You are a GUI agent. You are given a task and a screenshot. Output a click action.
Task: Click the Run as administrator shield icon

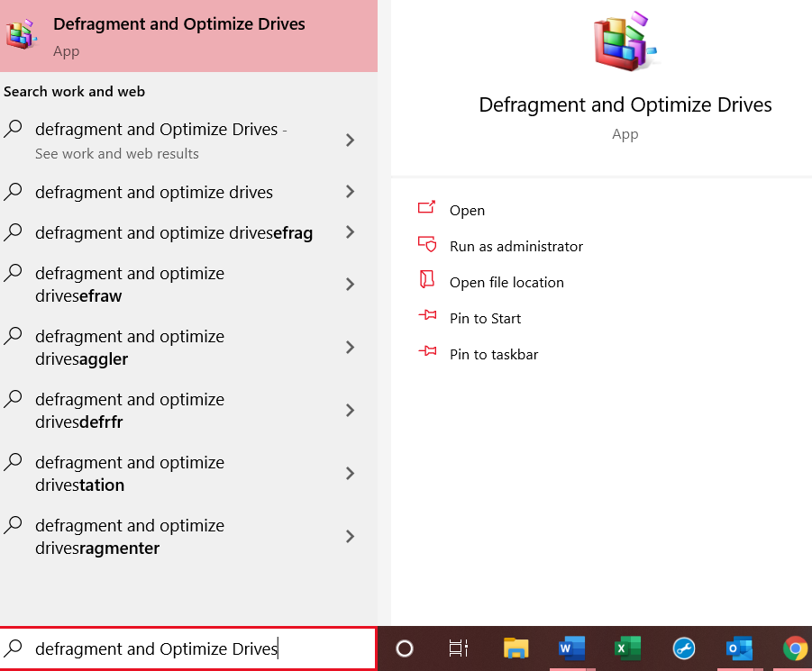[x=426, y=244]
